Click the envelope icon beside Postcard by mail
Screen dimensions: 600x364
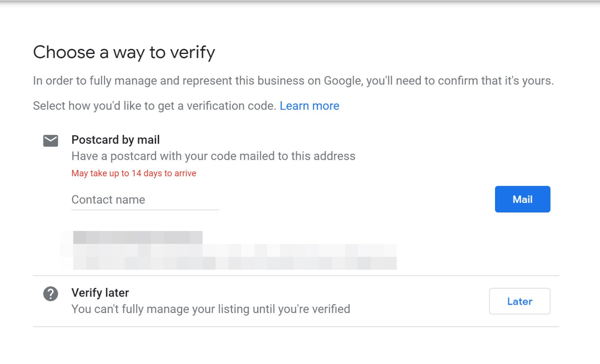click(51, 141)
